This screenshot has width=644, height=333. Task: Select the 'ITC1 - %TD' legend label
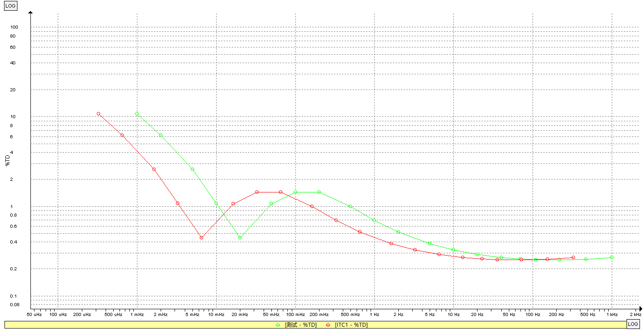point(351,325)
